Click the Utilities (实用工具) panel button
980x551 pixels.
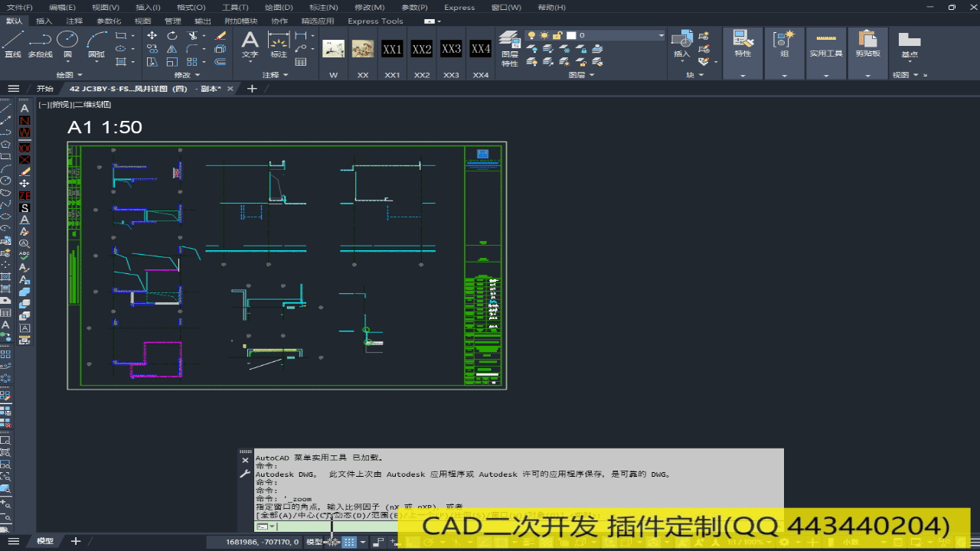825,44
